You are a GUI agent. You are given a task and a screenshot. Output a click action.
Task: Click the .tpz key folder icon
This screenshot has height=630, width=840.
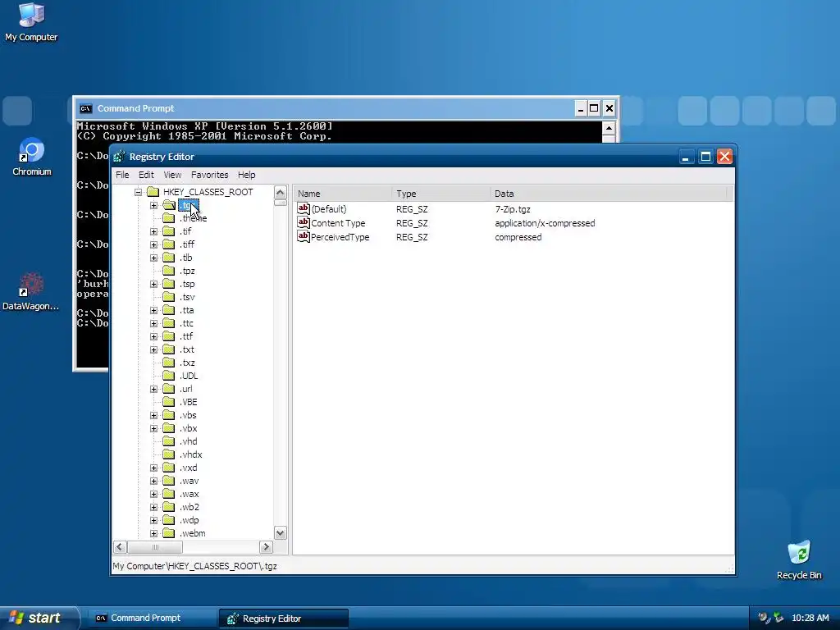[x=169, y=271]
